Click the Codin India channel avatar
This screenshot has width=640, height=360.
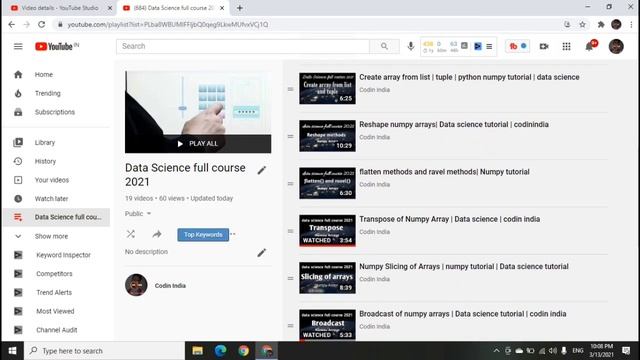(x=136, y=285)
